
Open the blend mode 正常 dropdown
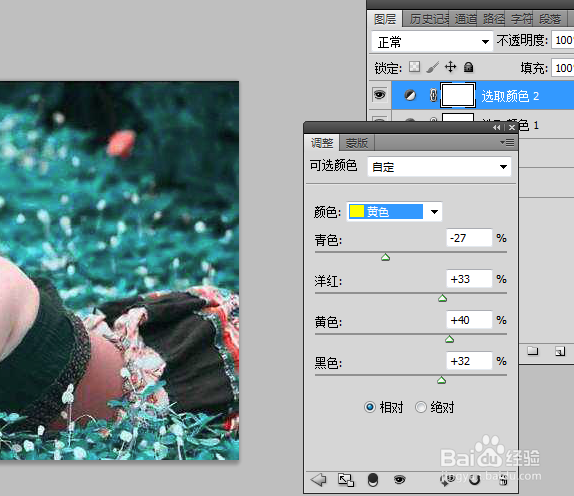tap(432, 41)
